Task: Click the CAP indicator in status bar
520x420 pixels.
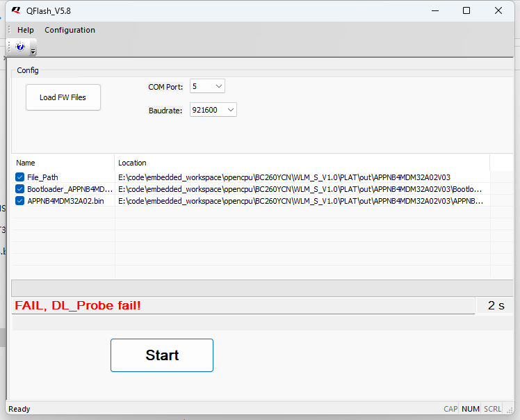Action: coord(450,409)
